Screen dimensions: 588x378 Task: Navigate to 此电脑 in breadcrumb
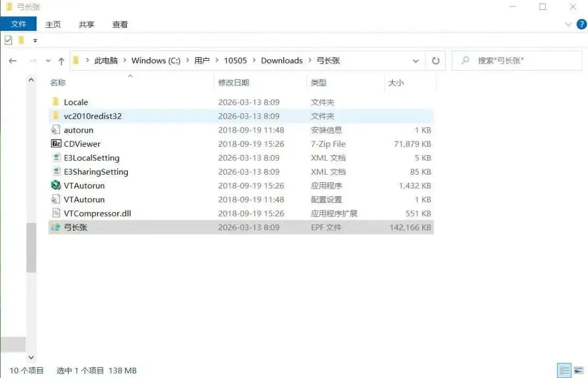point(106,60)
